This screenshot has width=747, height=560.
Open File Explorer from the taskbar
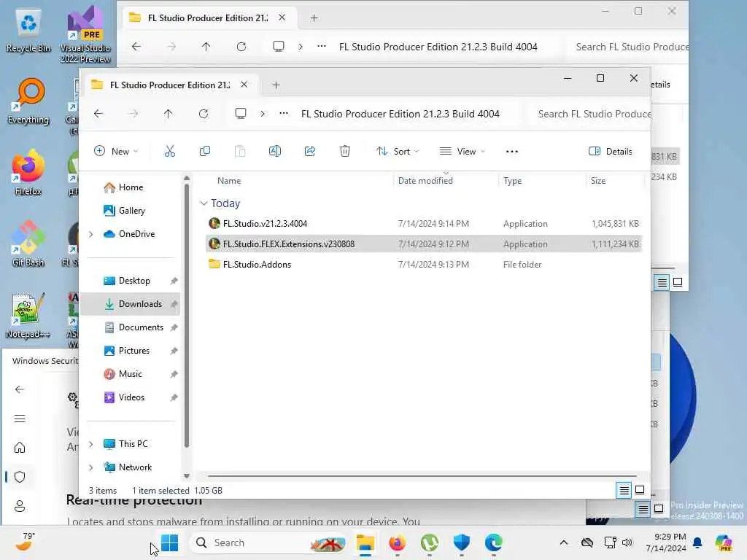click(x=365, y=542)
